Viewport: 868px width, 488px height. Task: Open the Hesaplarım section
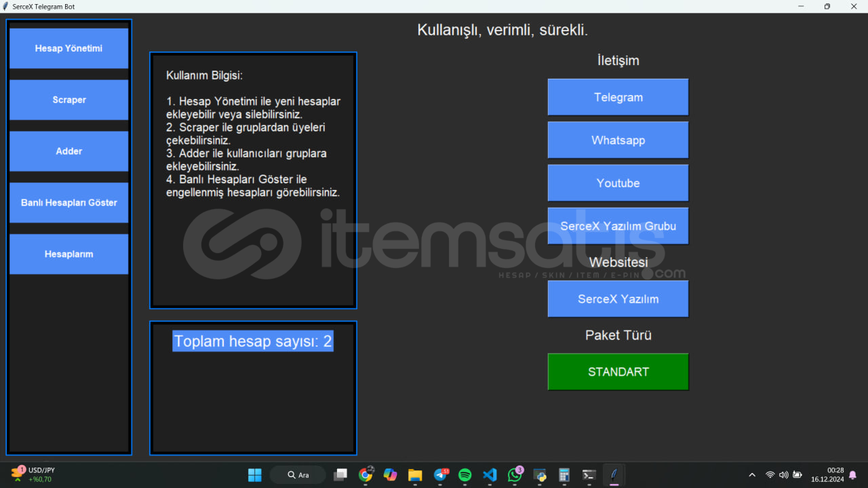click(68, 254)
